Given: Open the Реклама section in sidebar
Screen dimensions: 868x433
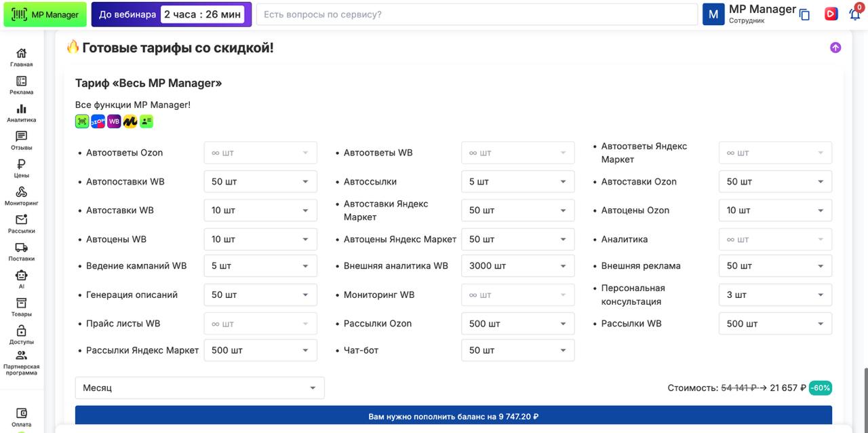Looking at the screenshot, I should (x=21, y=85).
